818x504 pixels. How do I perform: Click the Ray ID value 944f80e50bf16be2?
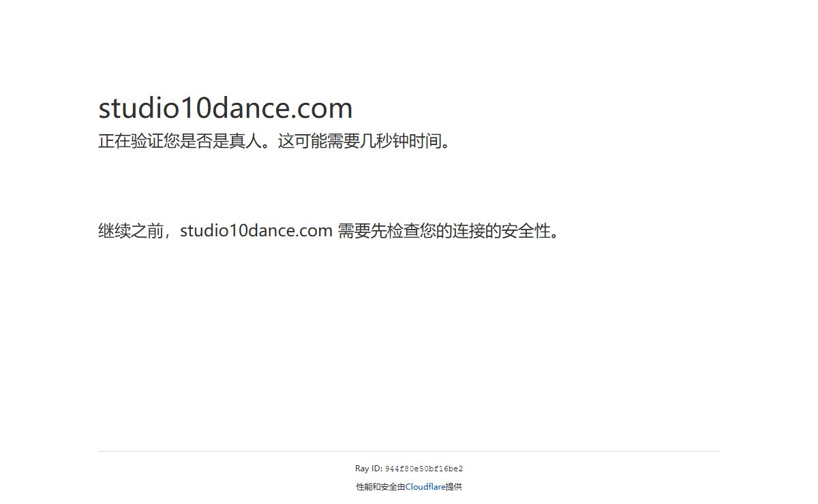click(424, 469)
